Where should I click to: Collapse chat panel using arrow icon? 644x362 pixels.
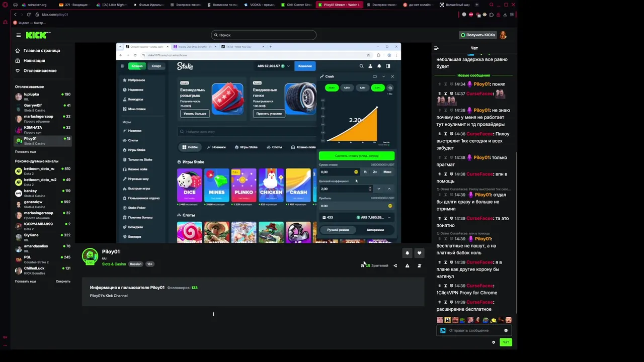point(436,48)
